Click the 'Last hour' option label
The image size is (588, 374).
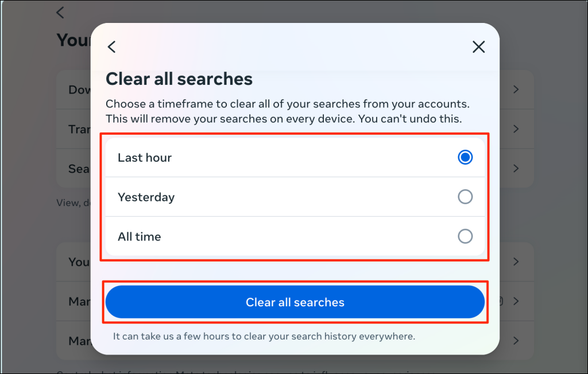pyautogui.click(x=145, y=158)
